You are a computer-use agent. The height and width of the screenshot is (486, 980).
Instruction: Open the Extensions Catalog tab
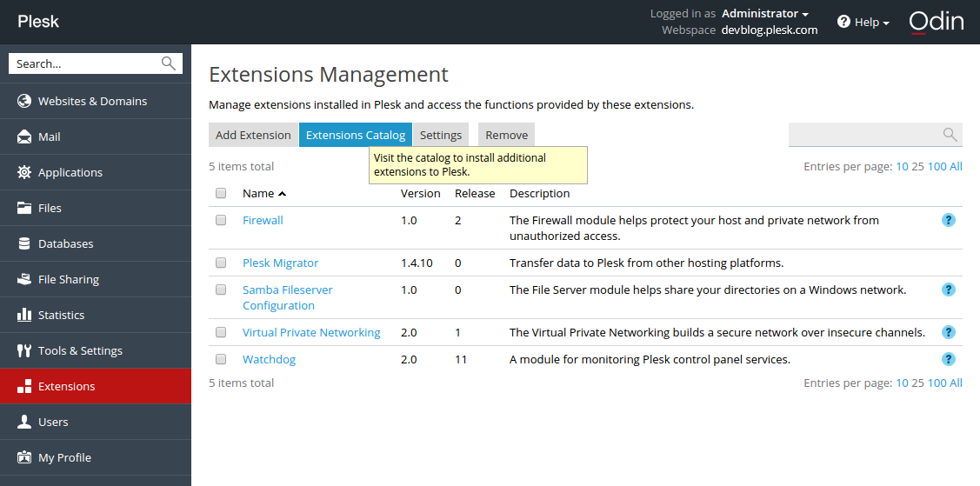click(356, 135)
